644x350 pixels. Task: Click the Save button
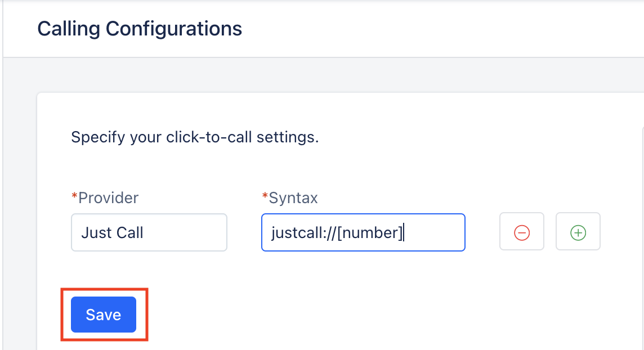[104, 315]
